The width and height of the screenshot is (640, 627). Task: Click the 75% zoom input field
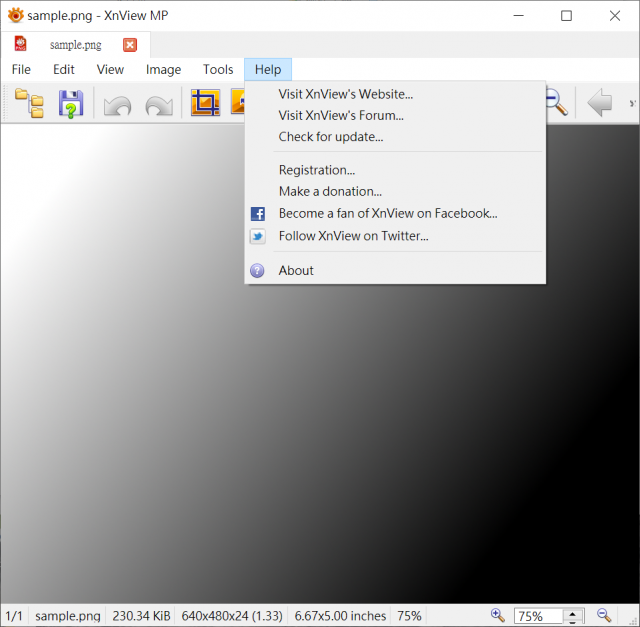point(538,616)
